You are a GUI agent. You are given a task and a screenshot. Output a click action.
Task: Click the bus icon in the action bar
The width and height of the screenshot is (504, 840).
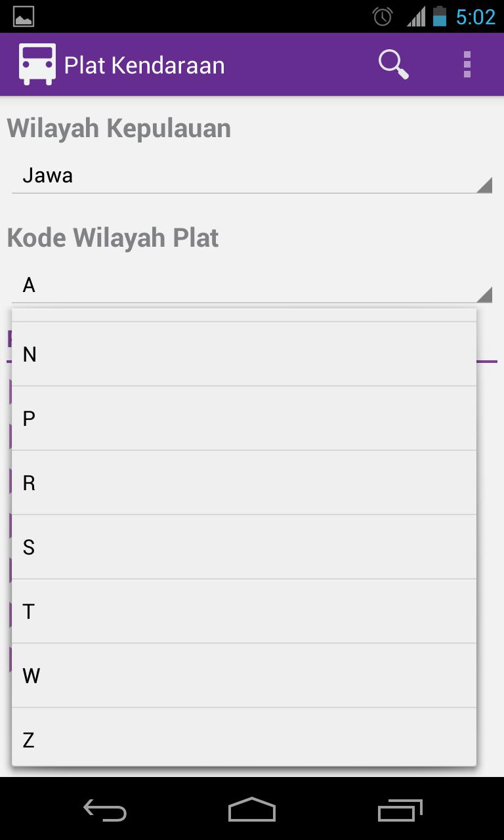(x=37, y=64)
